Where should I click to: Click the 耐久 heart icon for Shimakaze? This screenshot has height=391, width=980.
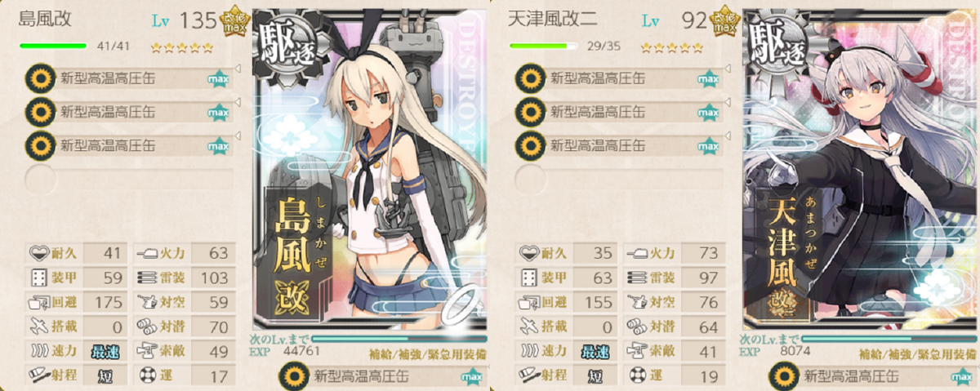click(x=37, y=254)
